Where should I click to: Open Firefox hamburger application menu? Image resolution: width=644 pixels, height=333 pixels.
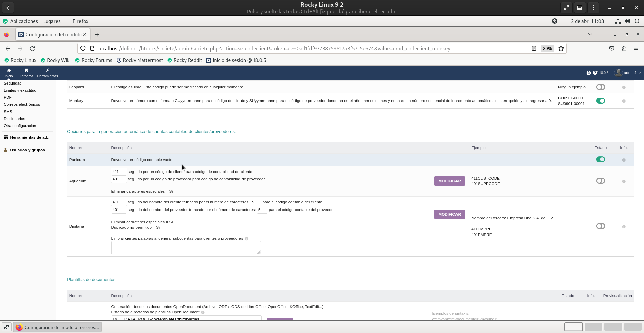[x=636, y=49]
